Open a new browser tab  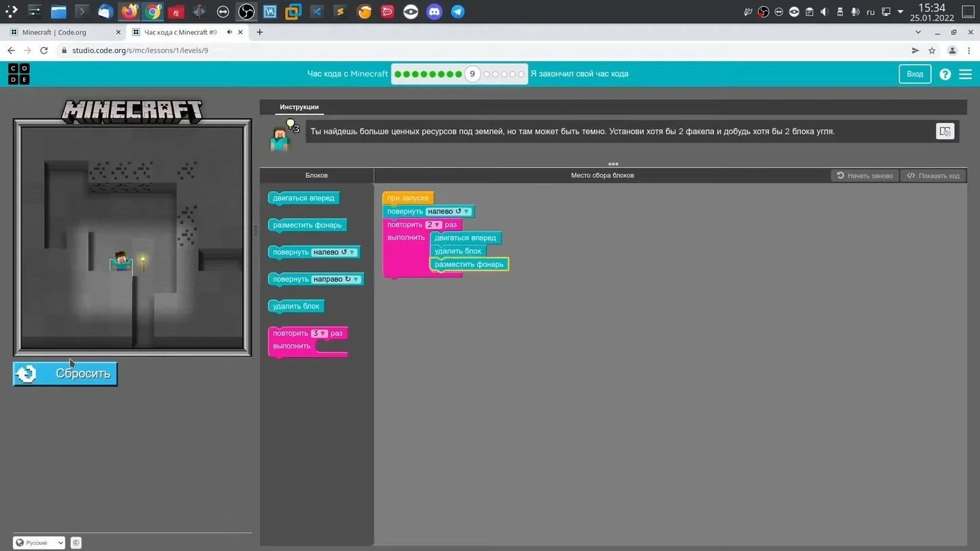[259, 32]
